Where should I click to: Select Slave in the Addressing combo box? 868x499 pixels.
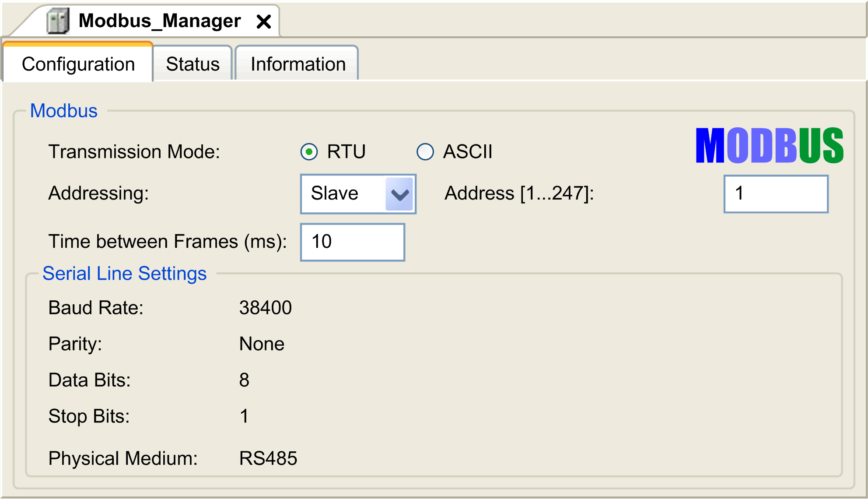coord(335,193)
